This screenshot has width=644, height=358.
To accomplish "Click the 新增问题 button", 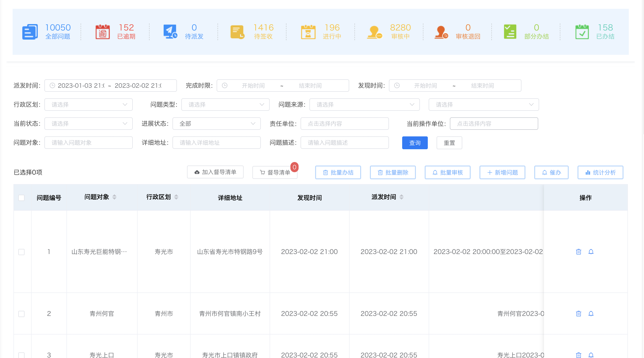I will click(x=502, y=172).
